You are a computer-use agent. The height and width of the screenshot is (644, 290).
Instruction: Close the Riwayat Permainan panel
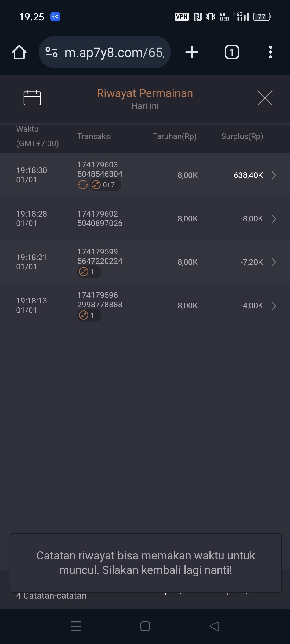click(265, 98)
